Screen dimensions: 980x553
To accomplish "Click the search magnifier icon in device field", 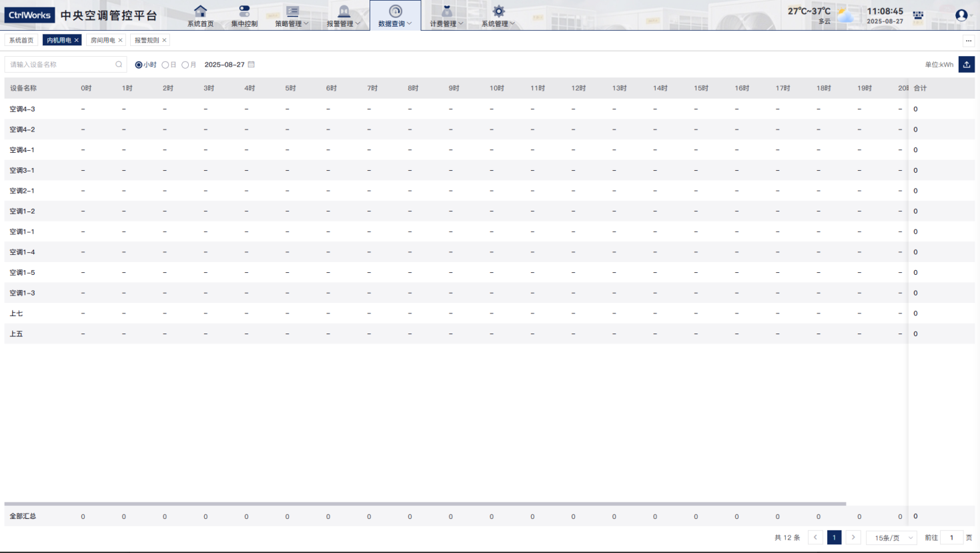I will tap(119, 65).
